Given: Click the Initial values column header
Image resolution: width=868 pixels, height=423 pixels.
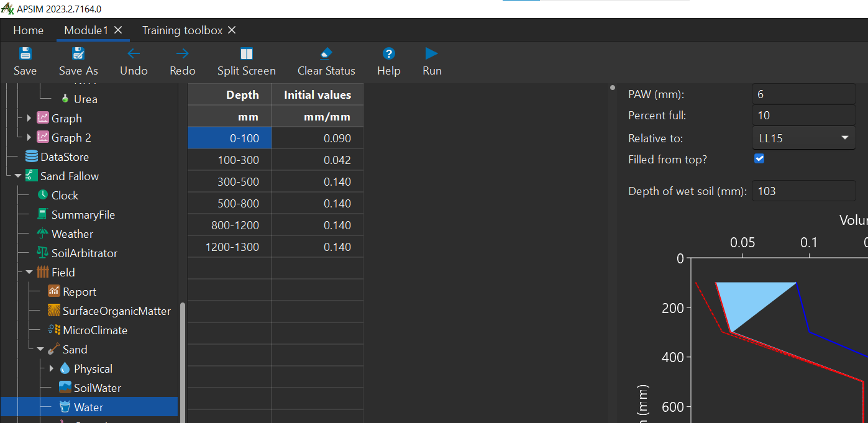Looking at the screenshot, I should [x=318, y=94].
